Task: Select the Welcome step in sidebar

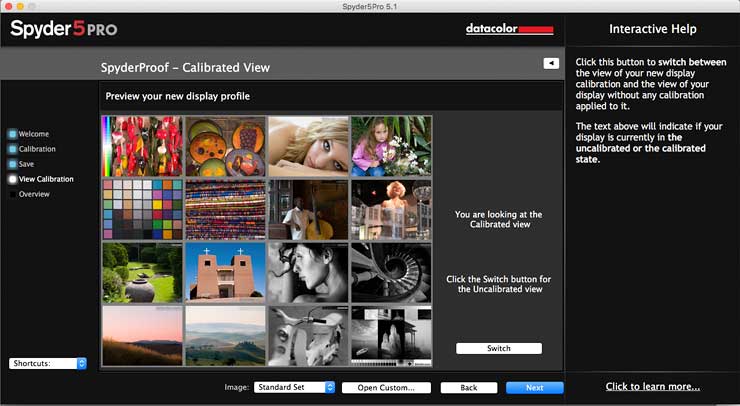Action: [34, 134]
